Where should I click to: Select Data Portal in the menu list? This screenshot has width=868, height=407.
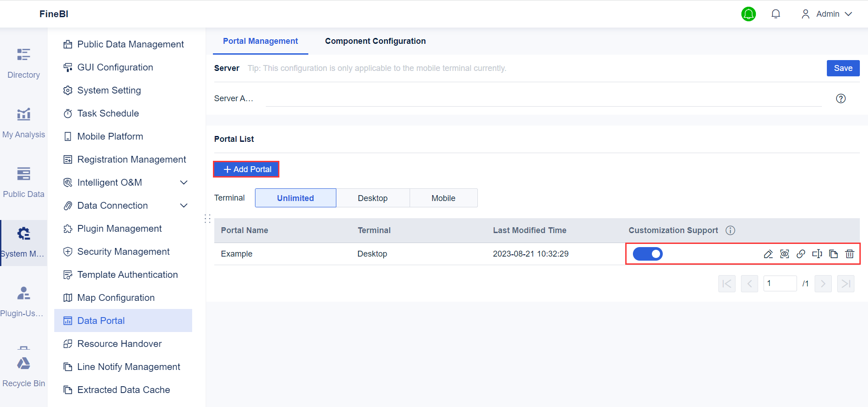pyautogui.click(x=101, y=321)
